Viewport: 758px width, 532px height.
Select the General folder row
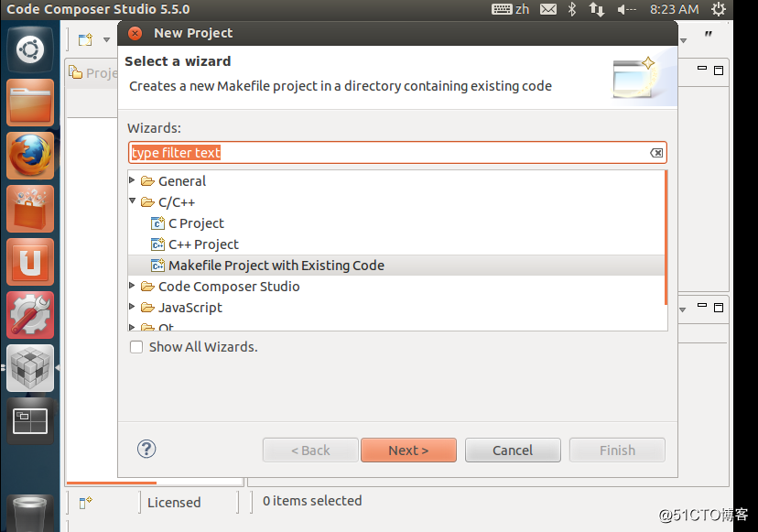(x=396, y=181)
